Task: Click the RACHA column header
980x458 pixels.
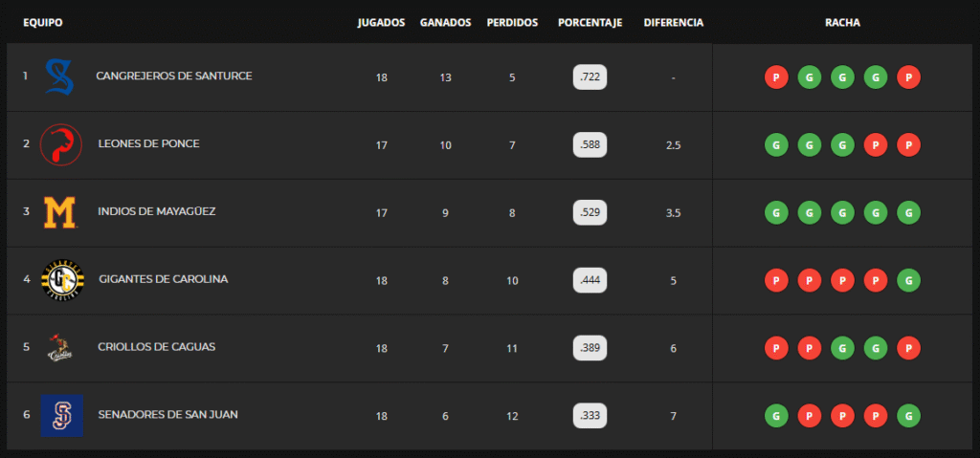Action: (x=842, y=23)
